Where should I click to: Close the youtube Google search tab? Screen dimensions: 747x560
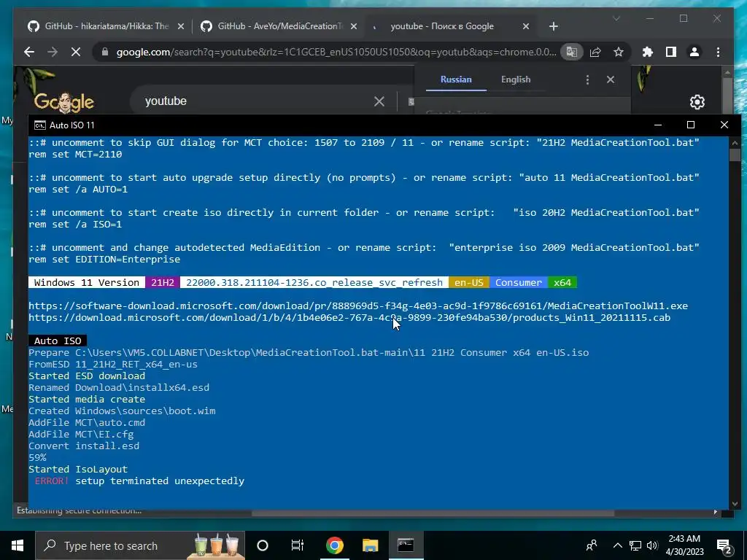[x=526, y=26]
